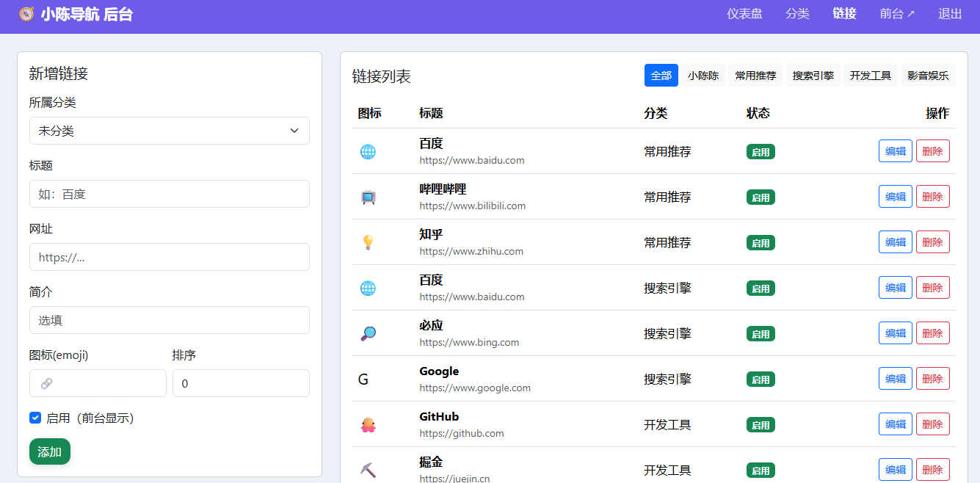This screenshot has height=483, width=980.
Task: Toggle the 启用（前台显示）checkbox
Action: (x=35, y=418)
